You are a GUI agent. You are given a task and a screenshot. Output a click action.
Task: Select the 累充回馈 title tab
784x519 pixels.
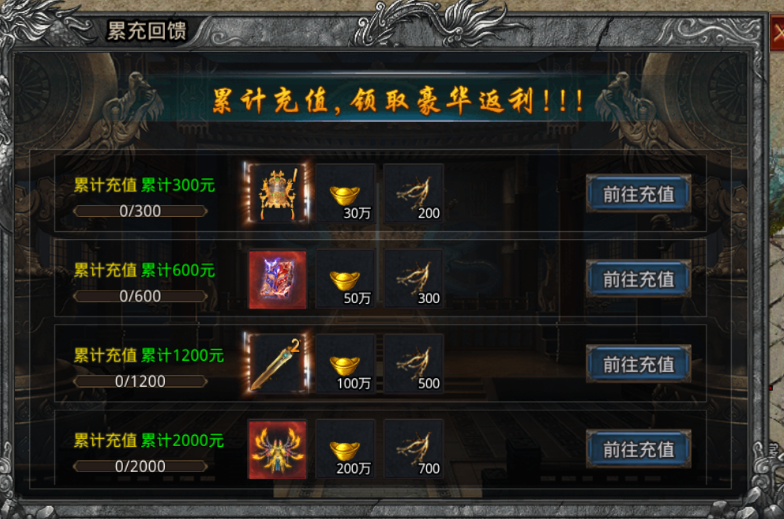point(146,30)
